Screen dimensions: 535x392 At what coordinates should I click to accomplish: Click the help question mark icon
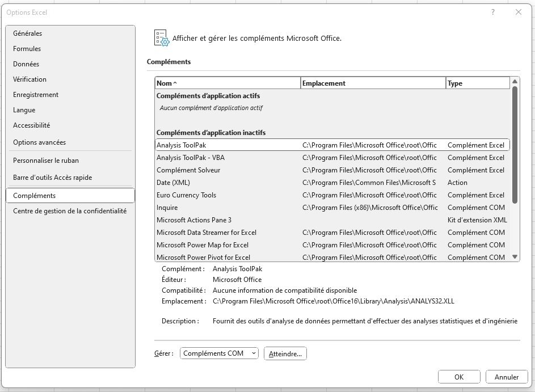coord(492,12)
